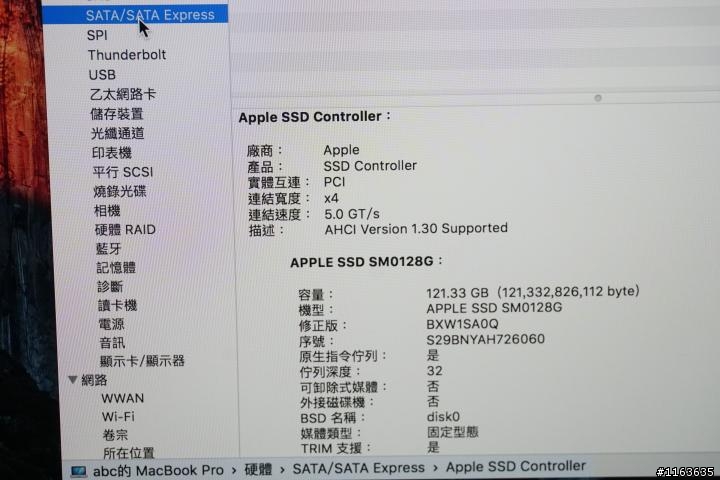Select 藍牙 entry
This screenshot has height=480, width=720.
click(108, 248)
